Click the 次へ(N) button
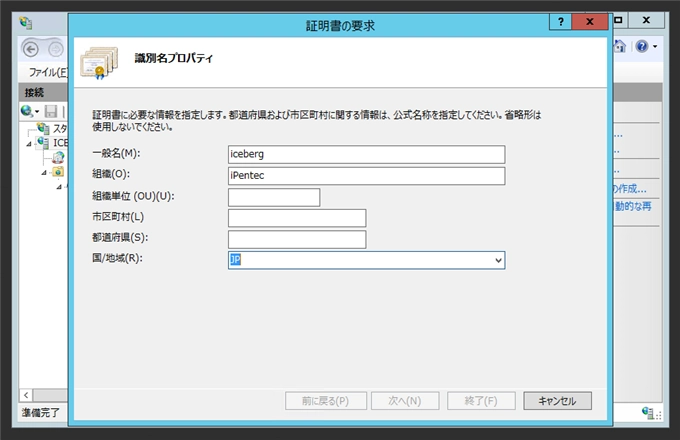 (x=405, y=401)
